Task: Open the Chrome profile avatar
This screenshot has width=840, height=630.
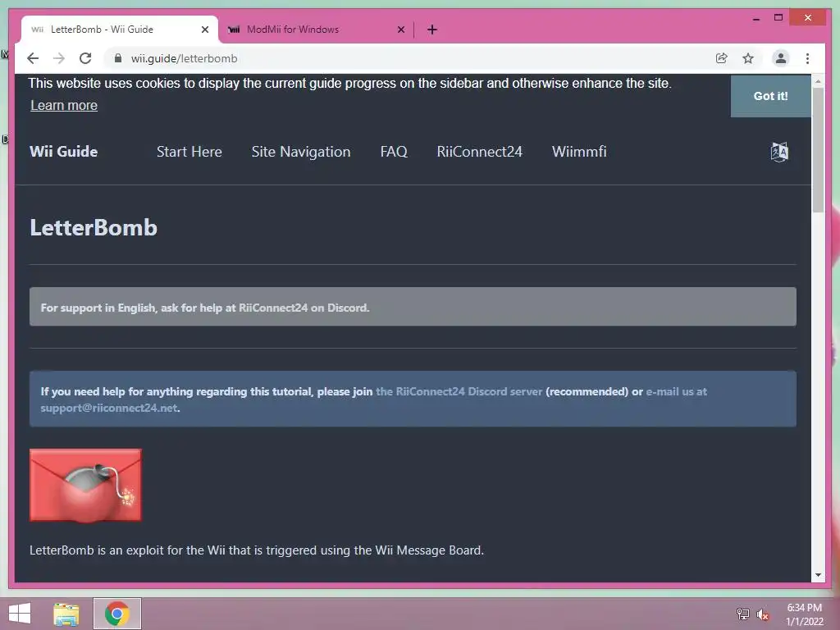Action: click(781, 58)
